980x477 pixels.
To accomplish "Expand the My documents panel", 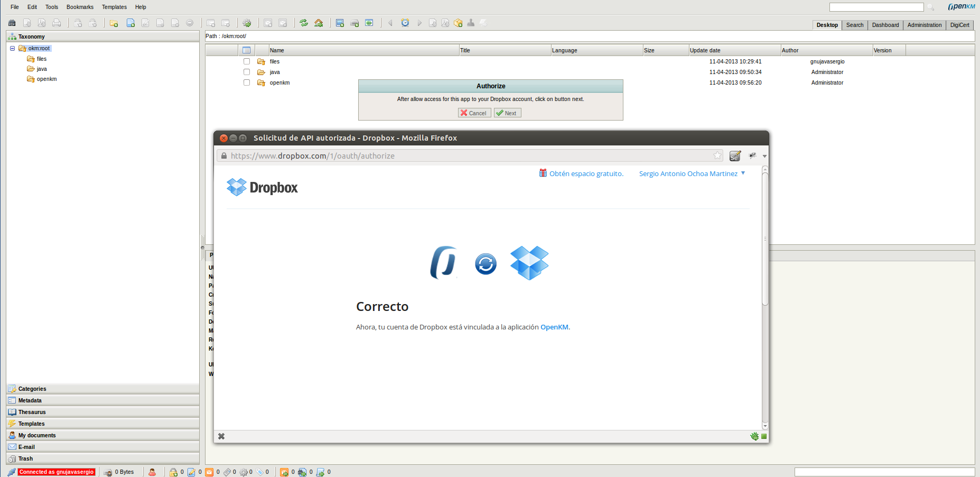I will (103, 435).
